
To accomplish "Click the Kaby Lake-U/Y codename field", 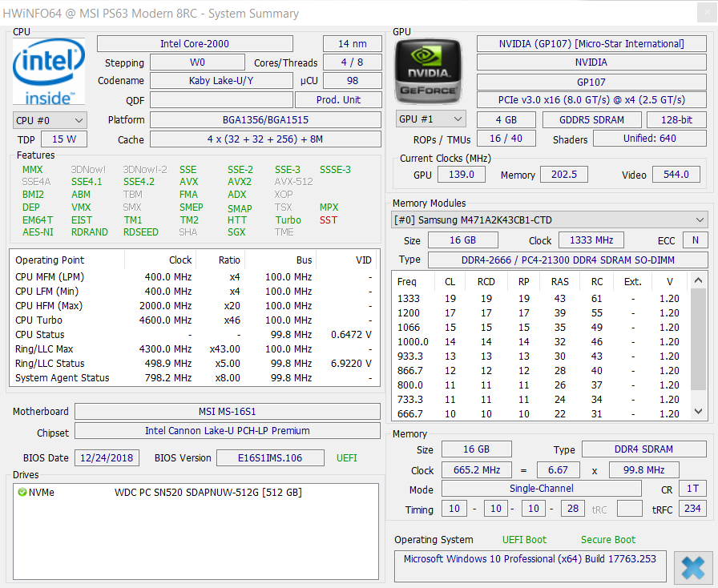I will (221, 81).
